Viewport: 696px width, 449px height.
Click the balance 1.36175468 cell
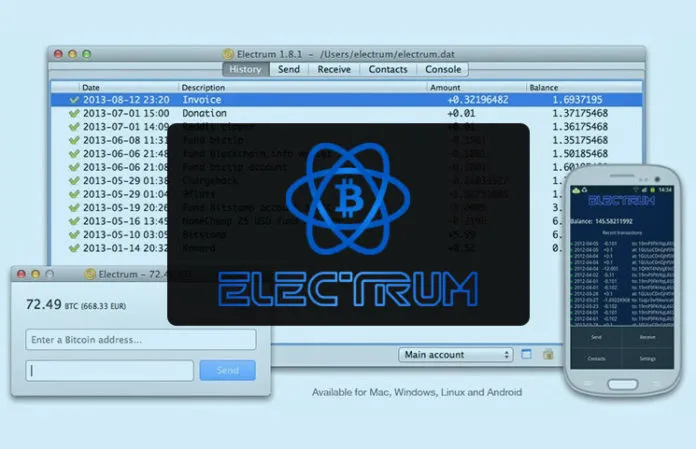(x=580, y=126)
